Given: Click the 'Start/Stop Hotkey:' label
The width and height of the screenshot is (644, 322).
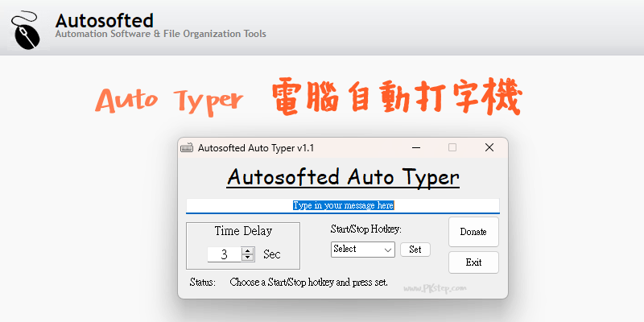Looking at the screenshot, I should click(x=366, y=229).
